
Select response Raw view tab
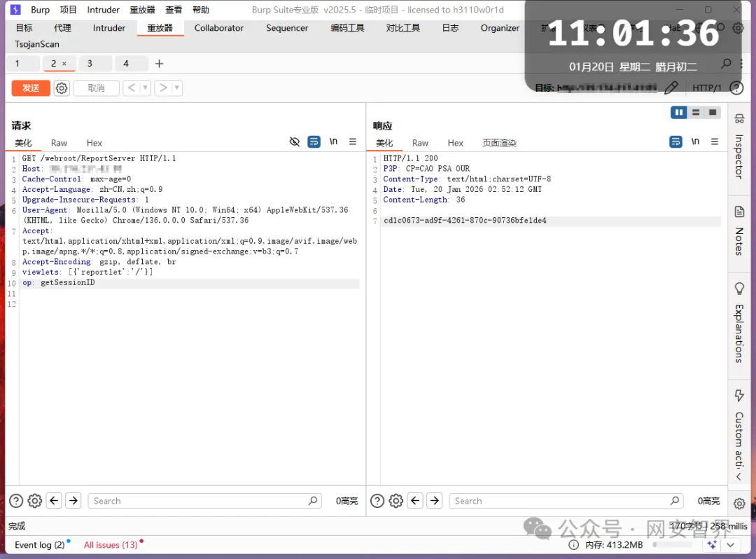click(x=420, y=143)
